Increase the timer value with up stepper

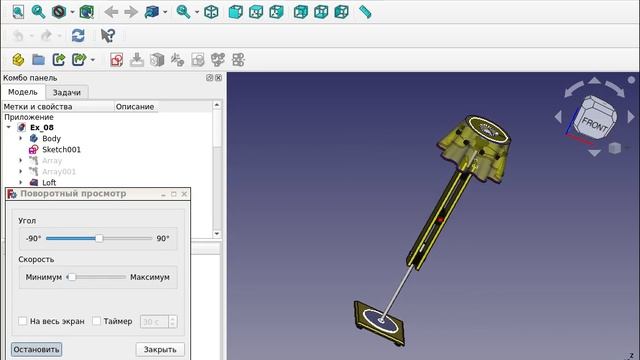[173, 318]
